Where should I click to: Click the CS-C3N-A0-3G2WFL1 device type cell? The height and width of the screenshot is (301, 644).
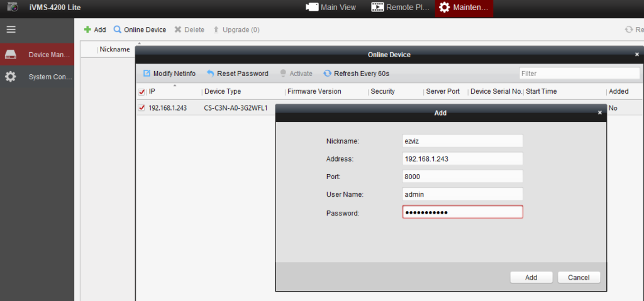[236, 108]
